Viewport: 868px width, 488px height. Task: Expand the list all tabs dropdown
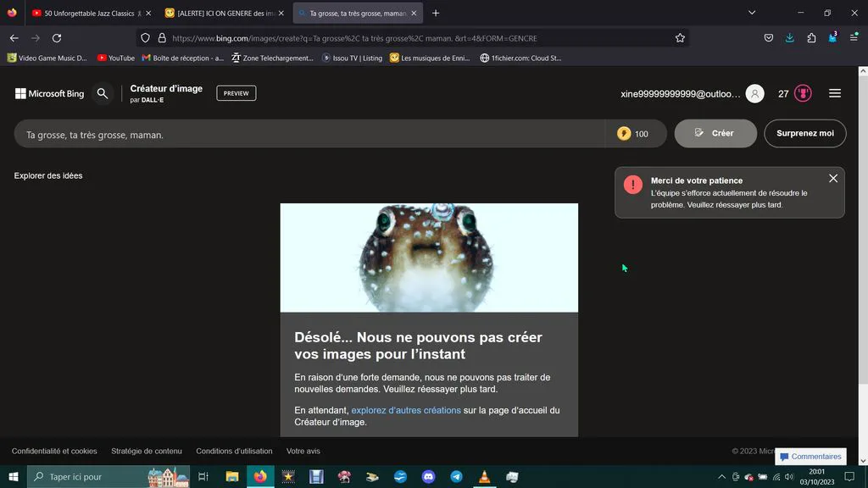click(752, 13)
